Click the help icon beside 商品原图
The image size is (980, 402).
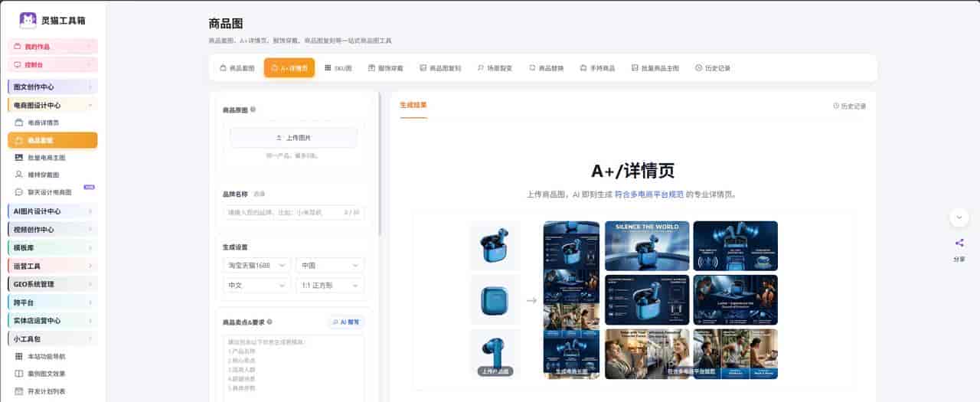(x=253, y=109)
